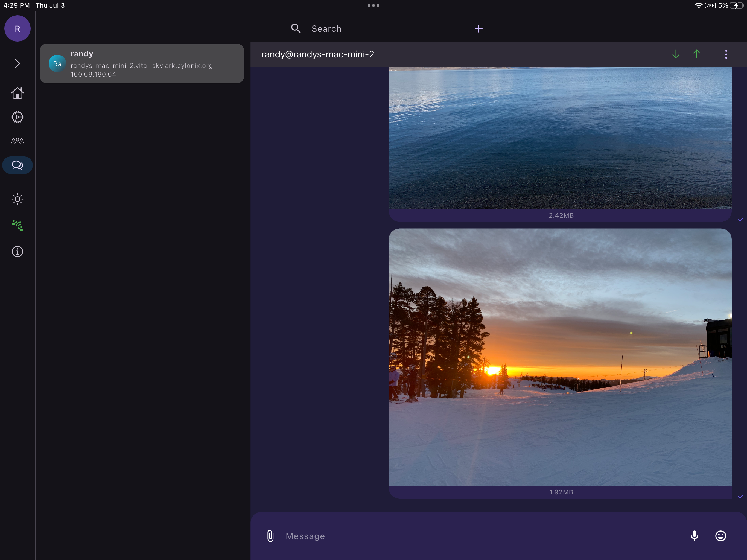747x560 pixels.
Task: Select the randy conversation entry
Action: tap(142, 63)
